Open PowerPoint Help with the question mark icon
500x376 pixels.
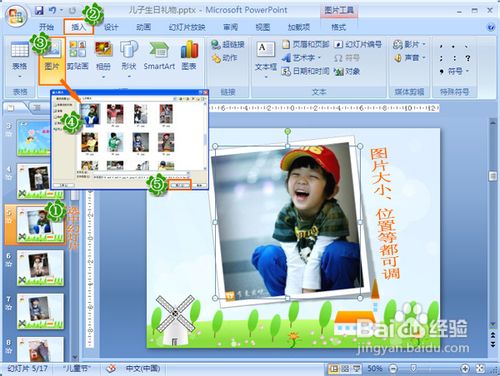[491, 27]
